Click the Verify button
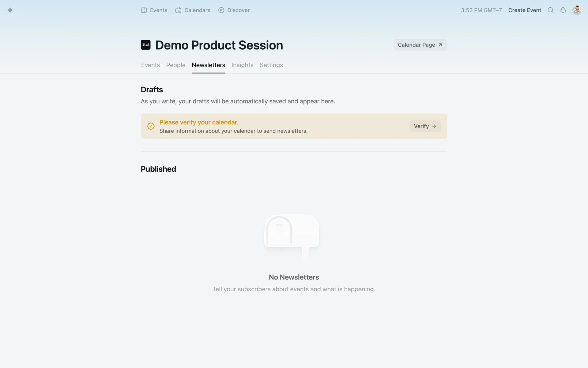 tap(425, 126)
